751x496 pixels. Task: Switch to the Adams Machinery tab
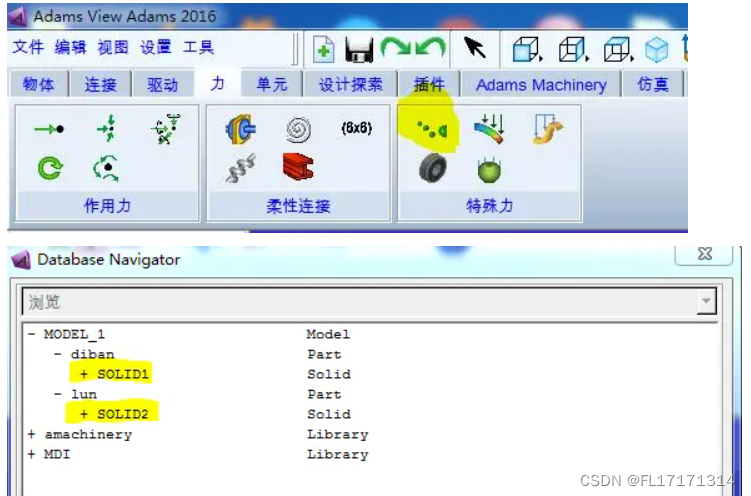541,85
